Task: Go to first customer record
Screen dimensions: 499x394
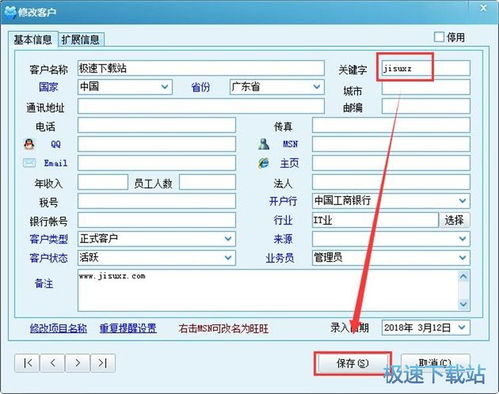Action: pyautogui.click(x=27, y=363)
